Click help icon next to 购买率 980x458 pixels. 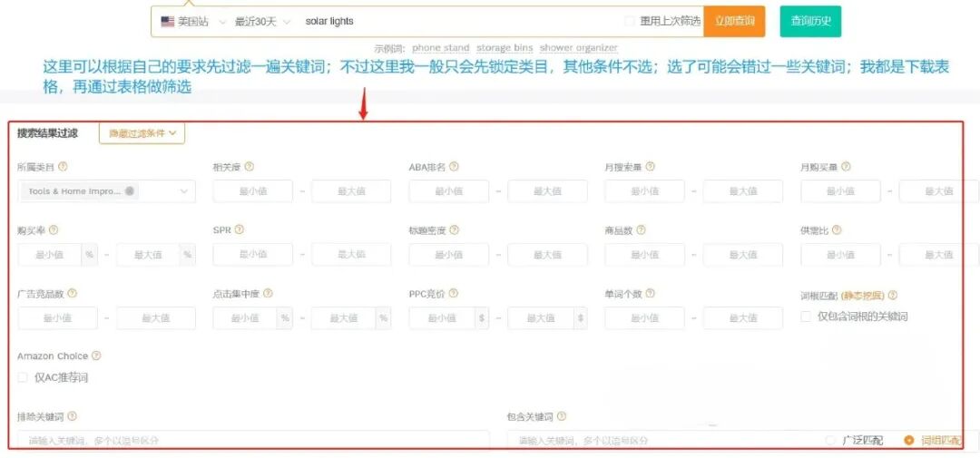[x=54, y=230]
